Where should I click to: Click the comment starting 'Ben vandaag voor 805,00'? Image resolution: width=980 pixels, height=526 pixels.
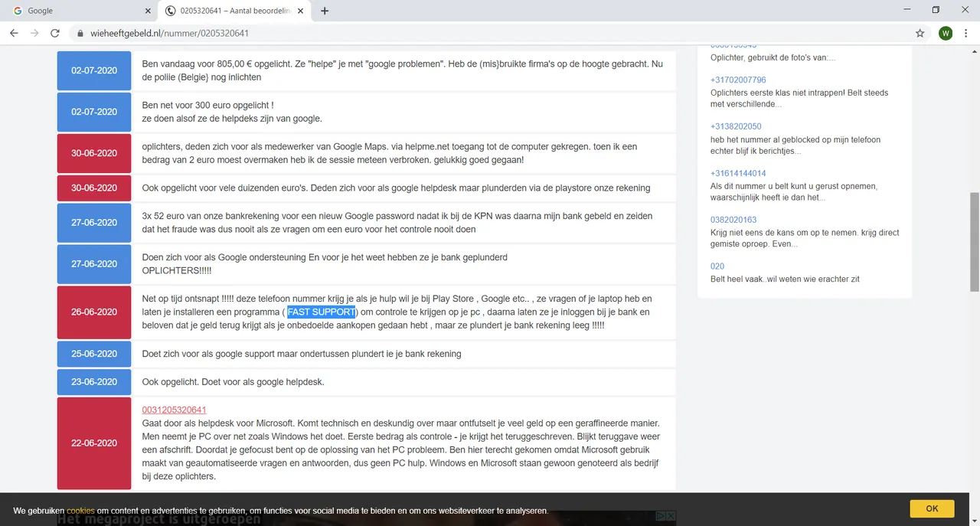pyautogui.click(x=403, y=70)
